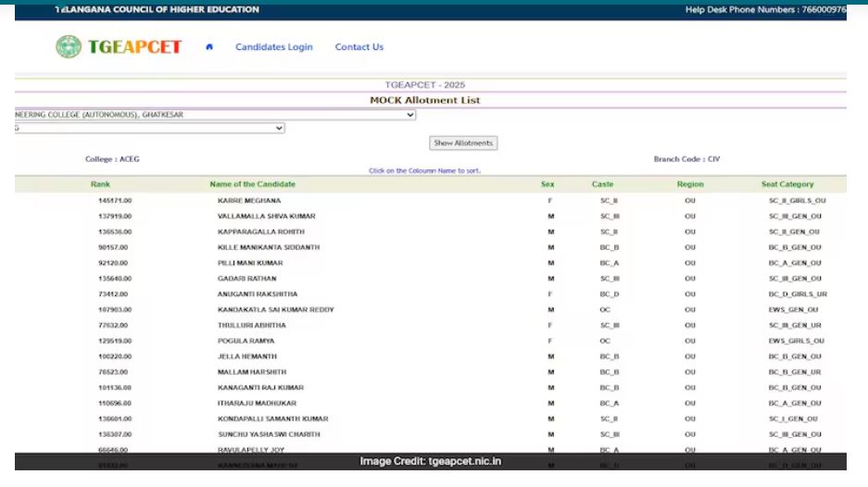Click the TGEAPCET emblem logo

[69, 47]
